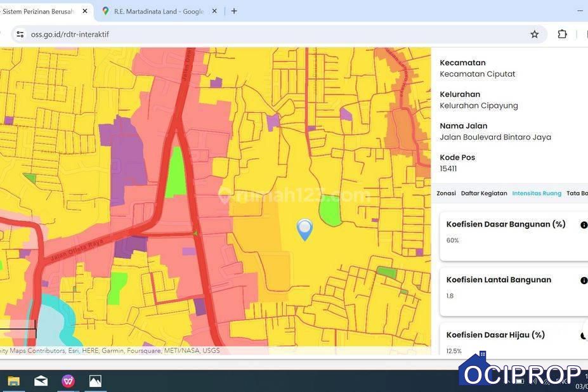Open the Mail app in taskbar
Viewport: 588px width, 392px height.
(41, 381)
